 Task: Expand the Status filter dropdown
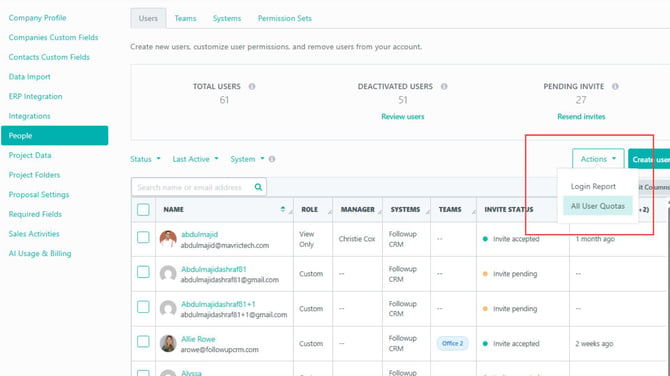[145, 159]
